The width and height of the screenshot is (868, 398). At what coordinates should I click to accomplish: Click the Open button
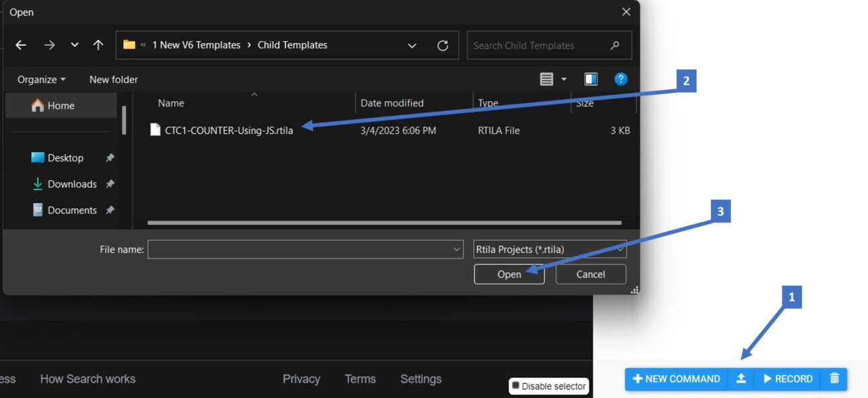coord(509,274)
